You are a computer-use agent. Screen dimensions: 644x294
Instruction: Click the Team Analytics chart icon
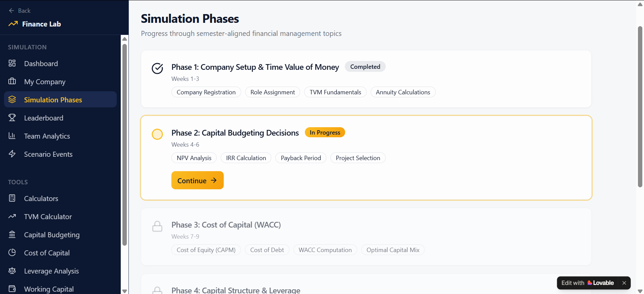(12, 136)
